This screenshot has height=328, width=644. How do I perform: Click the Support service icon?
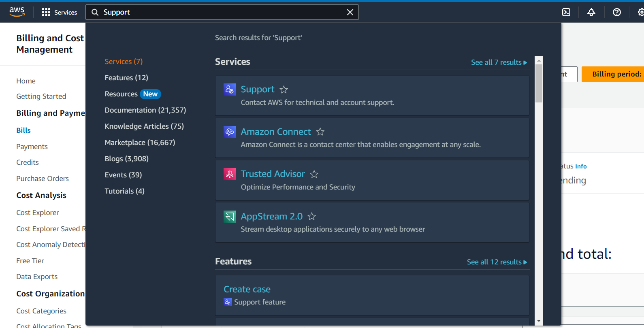229,89
